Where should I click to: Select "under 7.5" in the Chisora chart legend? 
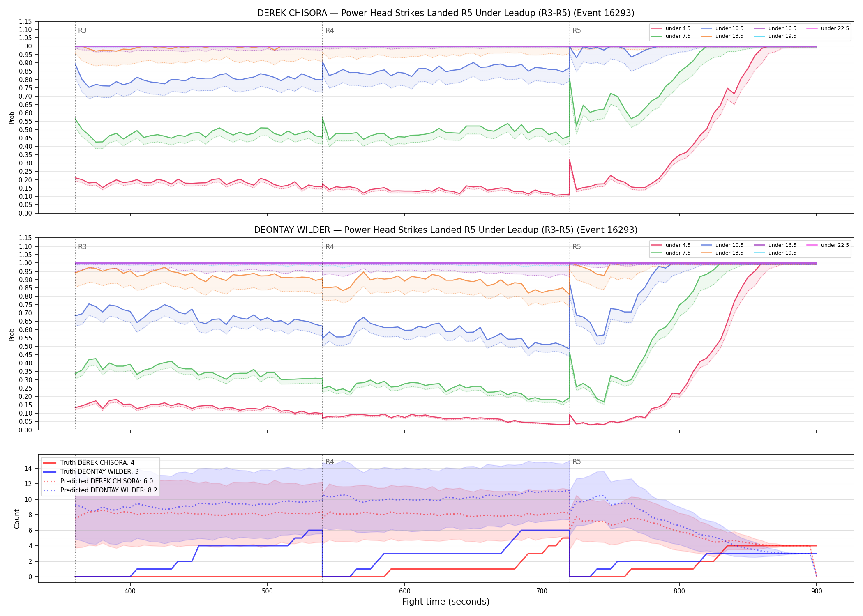pyautogui.click(x=671, y=36)
